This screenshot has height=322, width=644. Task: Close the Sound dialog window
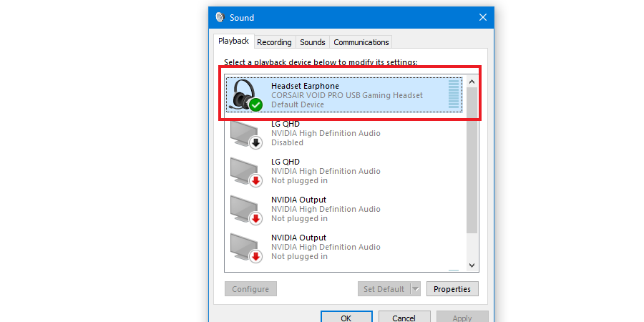[483, 17]
